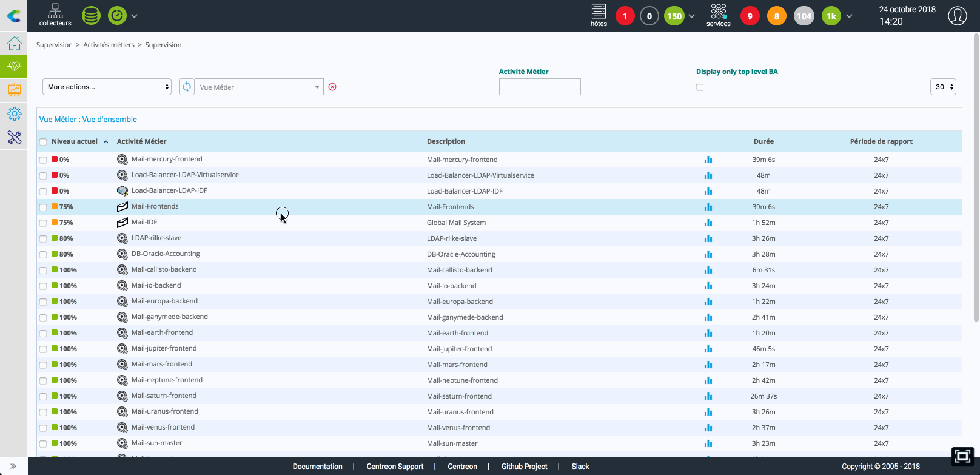Open the user profile icon
The height and width of the screenshot is (475, 980).
click(x=958, y=16)
